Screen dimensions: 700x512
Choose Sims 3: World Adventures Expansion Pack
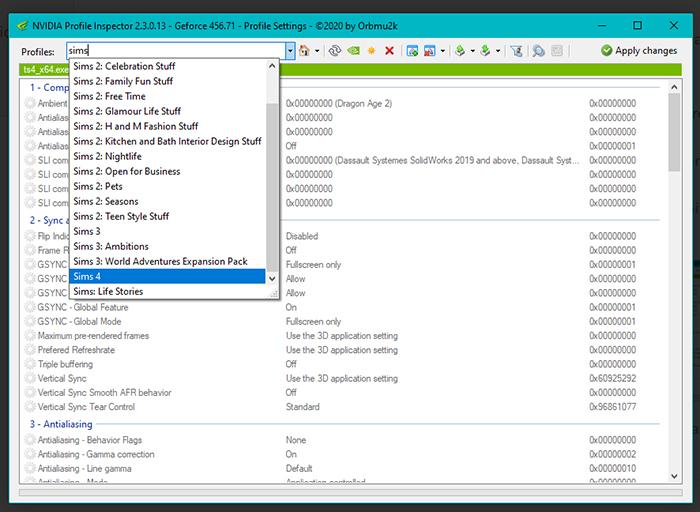(x=167, y=262)
